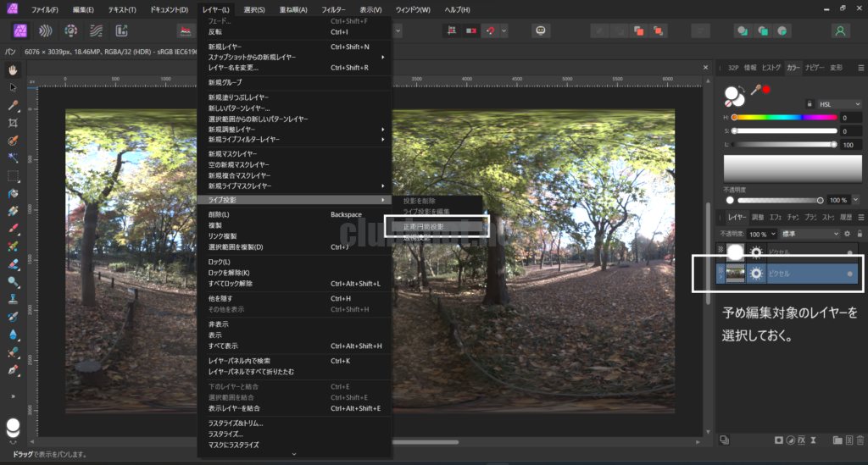This screenshot has width=868, height=465.
Task: Open the Export persona icon
Action: tap(120, 30)
